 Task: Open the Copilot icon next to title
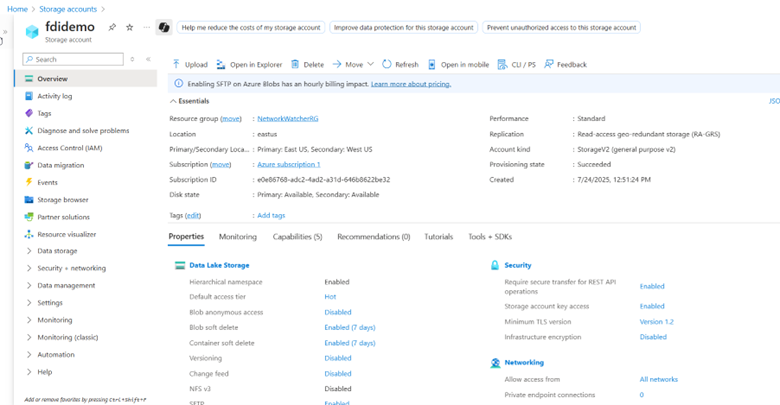[x=164, y=27]
